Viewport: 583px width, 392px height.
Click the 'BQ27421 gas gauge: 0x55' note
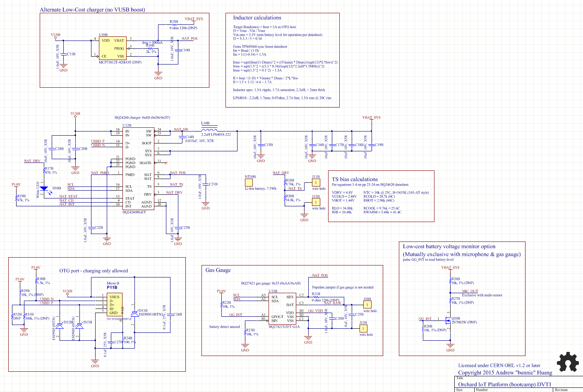271,284
